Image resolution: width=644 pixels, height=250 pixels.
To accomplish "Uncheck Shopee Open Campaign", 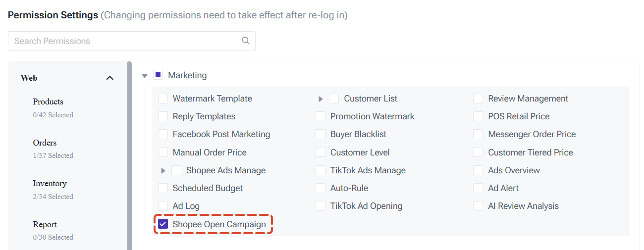I will click(x=163, y=224).
